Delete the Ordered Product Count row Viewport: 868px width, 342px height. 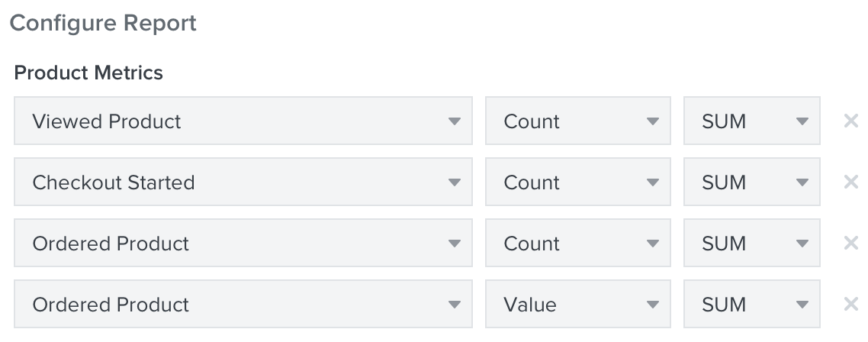851,243
